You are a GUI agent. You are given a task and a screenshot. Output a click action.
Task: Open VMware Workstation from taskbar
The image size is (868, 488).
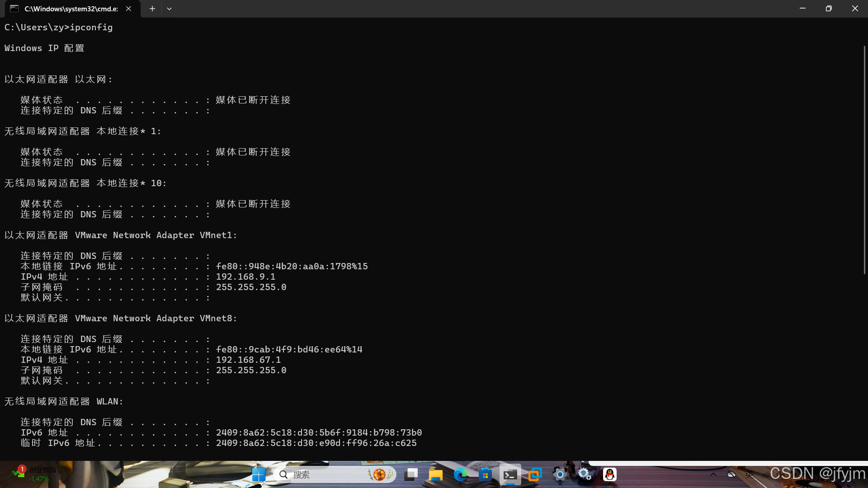[535, 474]
